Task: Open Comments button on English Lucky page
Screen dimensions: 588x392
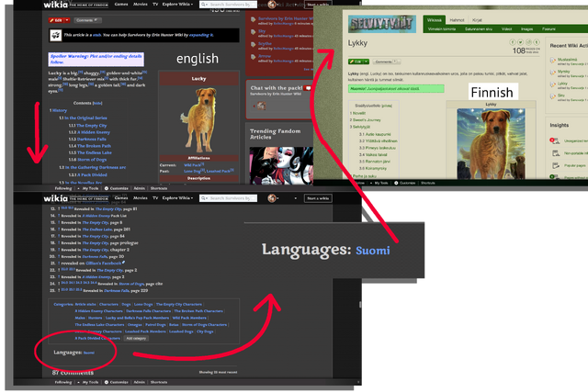Action: [87, 20]
